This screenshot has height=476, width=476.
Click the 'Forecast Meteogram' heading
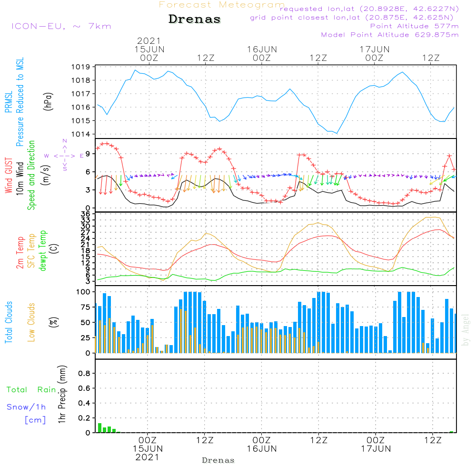[x=222, y=5]
